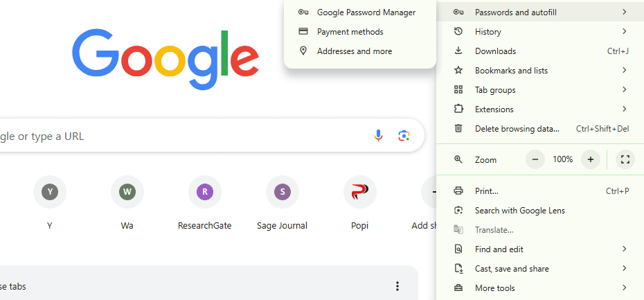Click the printer icon beside Print
Screen dimensions: 644x300
pyautogui.click(x=458, y=191)
